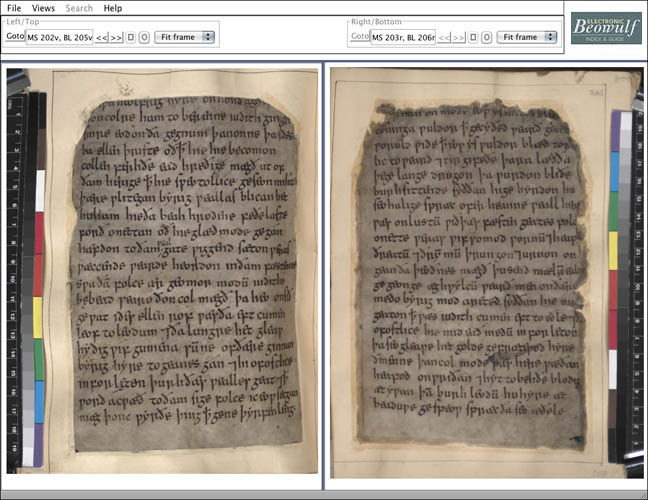Viewport: 648px width, 500px height.
Task: Click the circle icon button in Left/Top panel
Action: pos(144,37)
